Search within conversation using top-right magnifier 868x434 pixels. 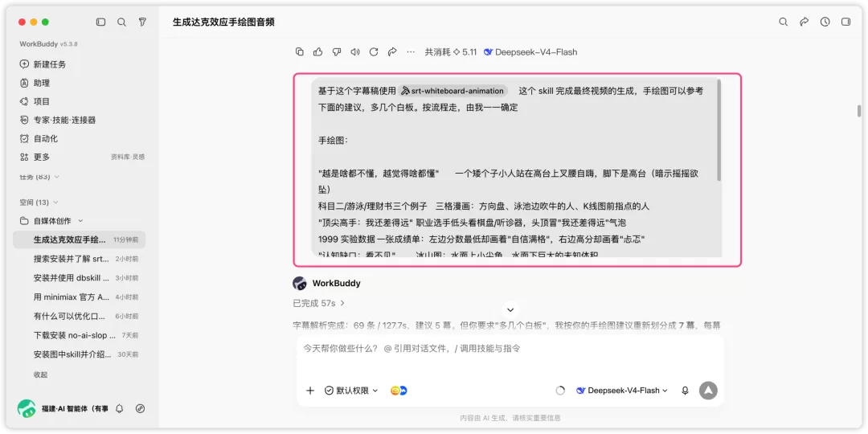784,23
